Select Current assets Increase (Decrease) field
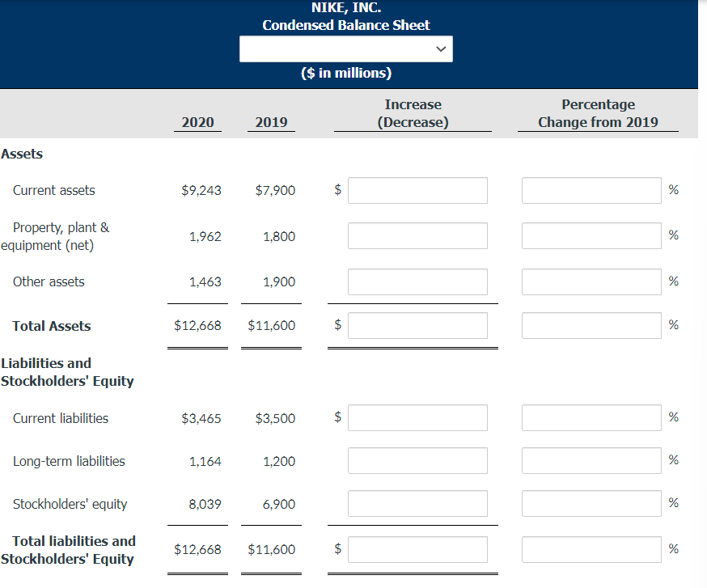Image resolution: width=707 pixels, height=588 pixels. click(x=417, y=190)
